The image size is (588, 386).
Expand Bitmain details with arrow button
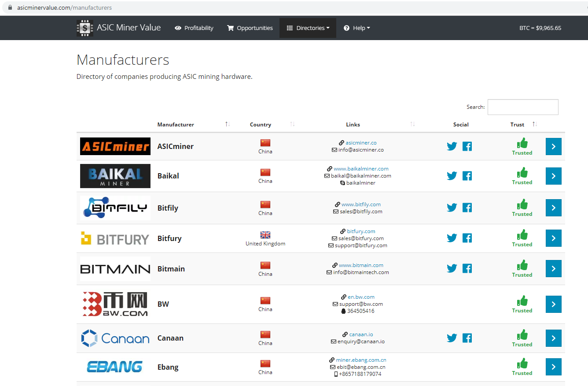tap(554, 268)
